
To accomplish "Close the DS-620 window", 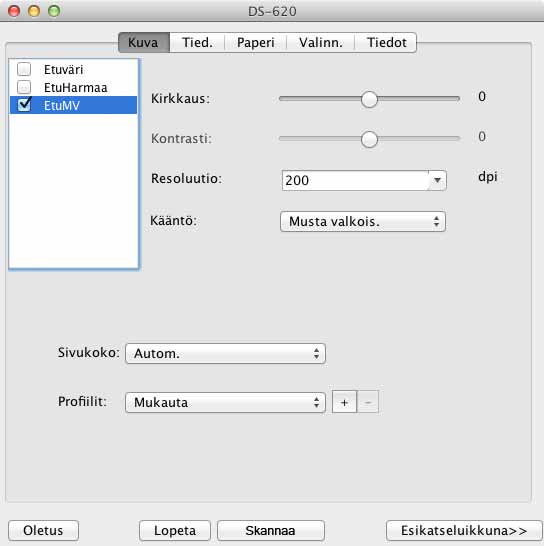I will [x=14, y=11].
